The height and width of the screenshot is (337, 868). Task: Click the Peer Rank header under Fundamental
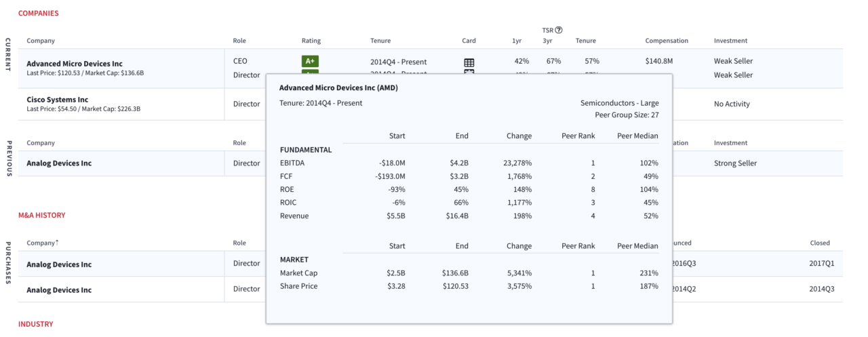pos(578,136)
